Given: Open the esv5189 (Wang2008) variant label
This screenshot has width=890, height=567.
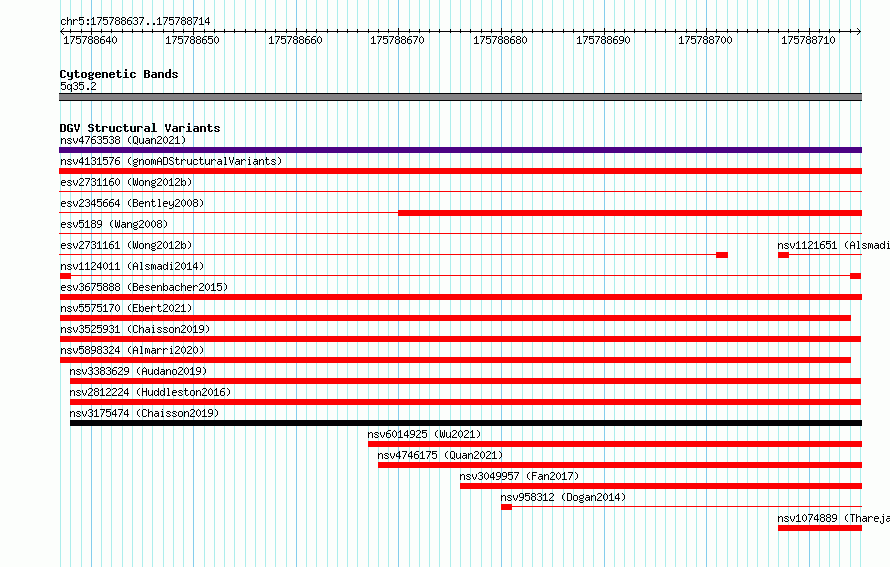Looking at the screenshot, I should coord(114,224).
